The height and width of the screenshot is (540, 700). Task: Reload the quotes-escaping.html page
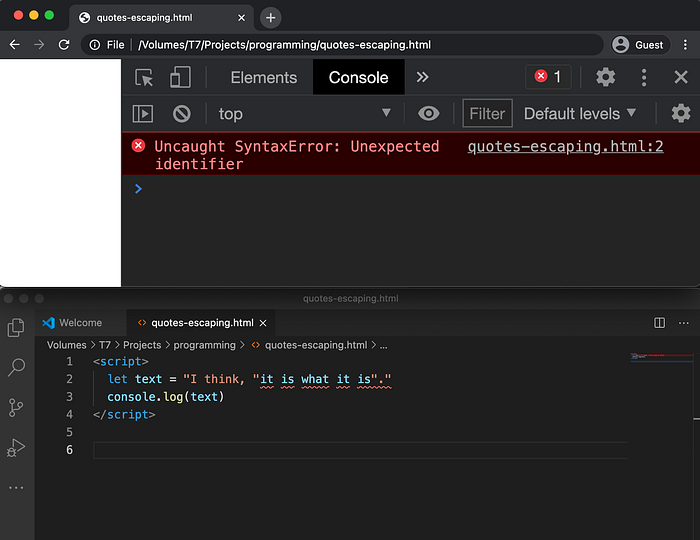(64, 45)
